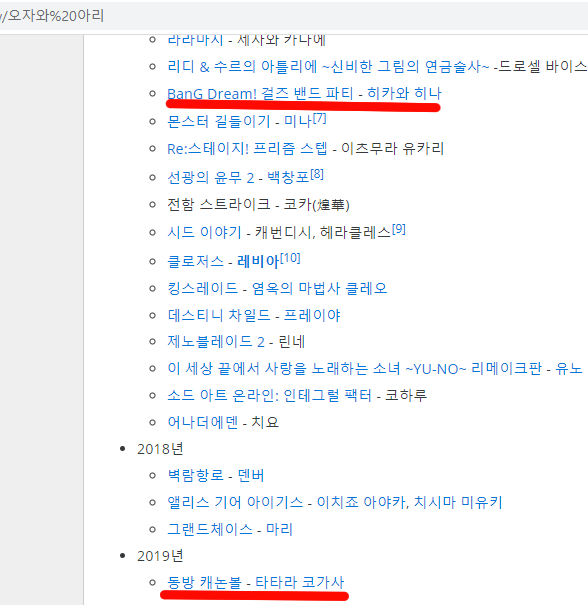Open the 타타라 코가사 link

coord(299,583)
